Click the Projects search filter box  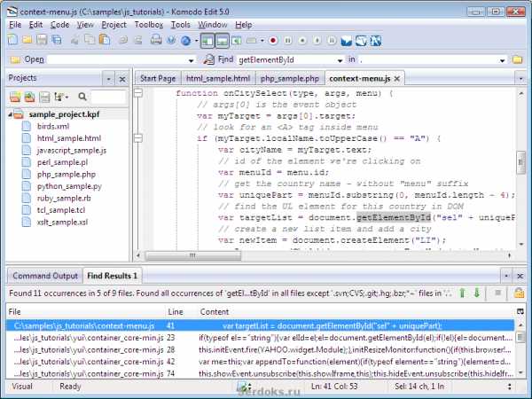tap(108, 97)
